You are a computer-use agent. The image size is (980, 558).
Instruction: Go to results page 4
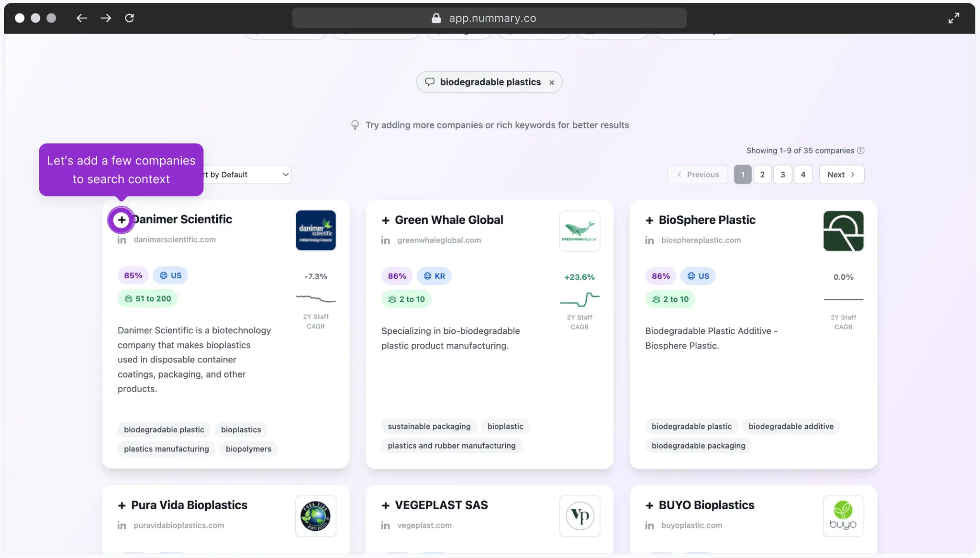(803, 175)
